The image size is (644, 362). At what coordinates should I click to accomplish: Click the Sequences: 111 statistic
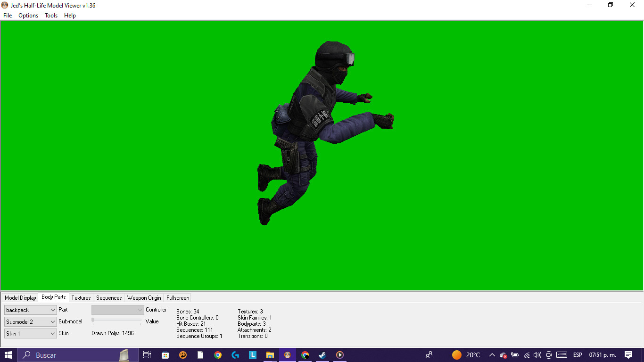tap(195, 330)
